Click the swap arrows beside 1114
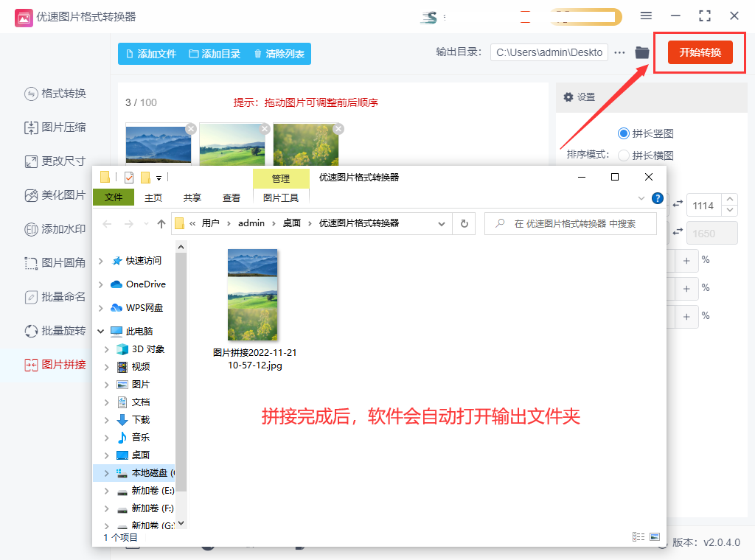 [678, 204]
